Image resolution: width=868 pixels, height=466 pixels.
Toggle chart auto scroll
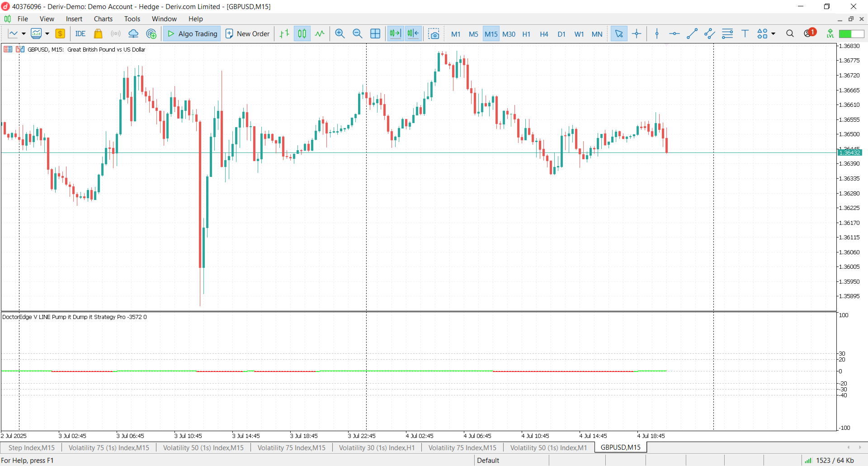pos(396,33)
